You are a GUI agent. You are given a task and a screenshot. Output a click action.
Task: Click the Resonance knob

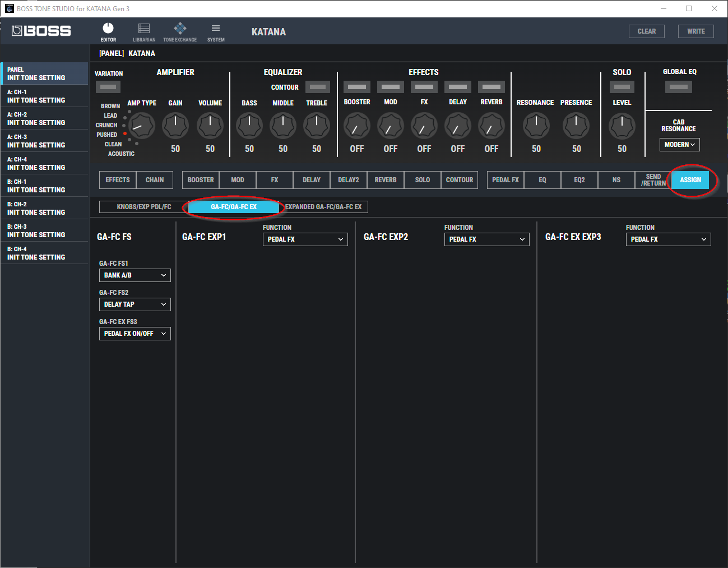(536, 126)
